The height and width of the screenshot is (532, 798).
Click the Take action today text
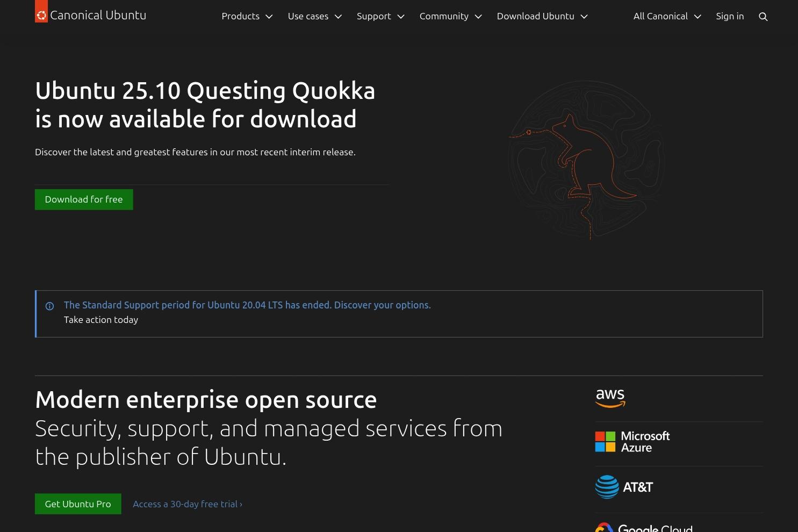(x=101, y=320)
